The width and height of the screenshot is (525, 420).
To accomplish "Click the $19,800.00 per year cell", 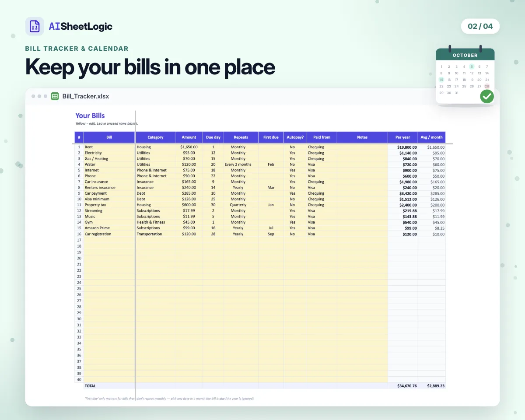I will (x=403, y=147).
